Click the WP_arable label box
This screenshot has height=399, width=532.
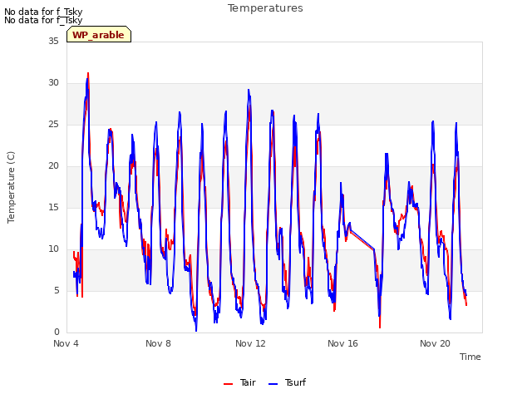tap(99, 34)
